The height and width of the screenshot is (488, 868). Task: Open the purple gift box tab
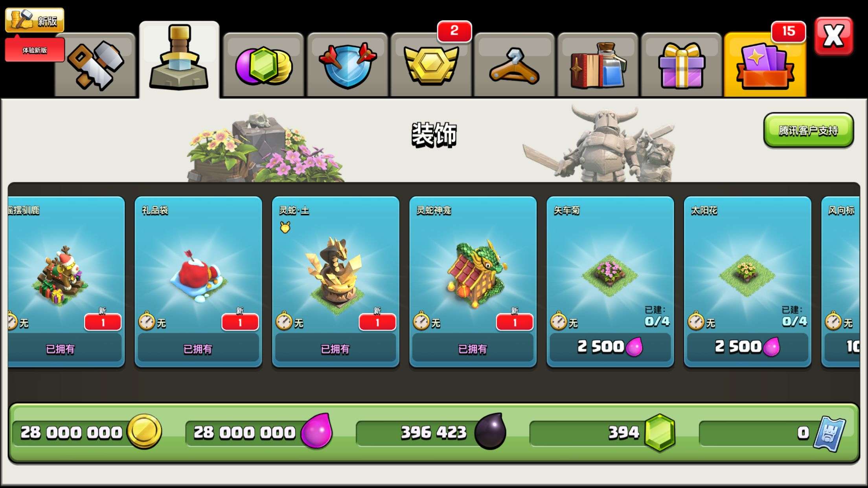[682, 65]
